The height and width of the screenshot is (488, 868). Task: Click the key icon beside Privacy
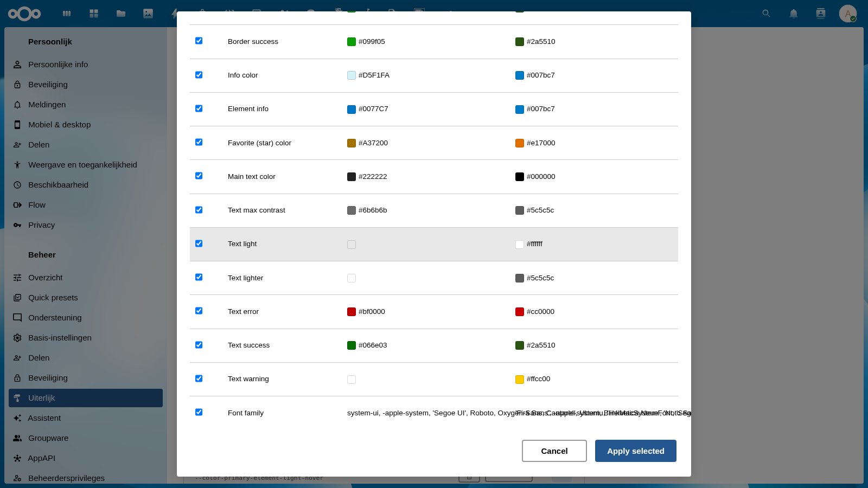(x=17, y=225)
